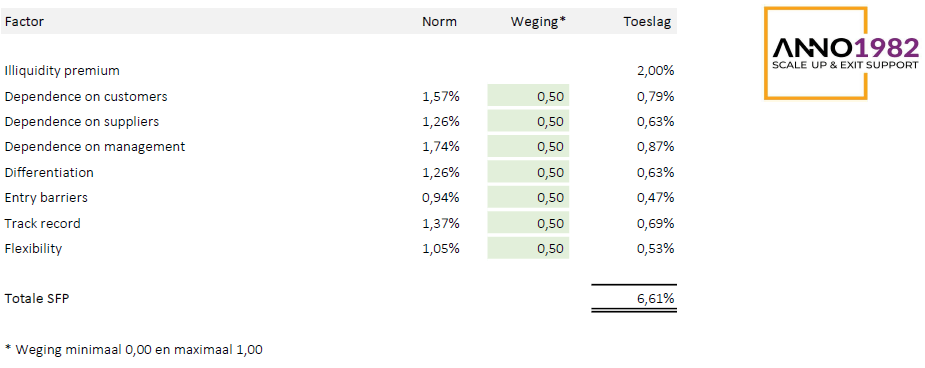Edit weging cell for Entry barriers
This screenshot has width=925, height=368.
point(528,197)
